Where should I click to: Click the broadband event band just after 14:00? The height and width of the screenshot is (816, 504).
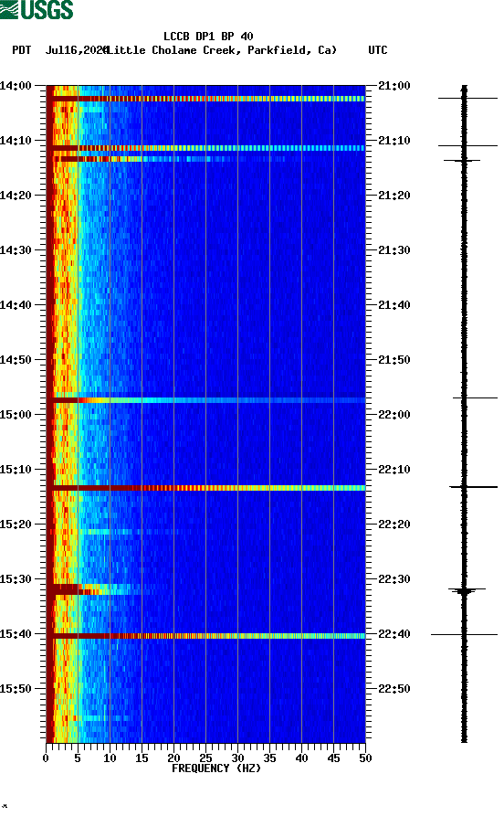205,99
